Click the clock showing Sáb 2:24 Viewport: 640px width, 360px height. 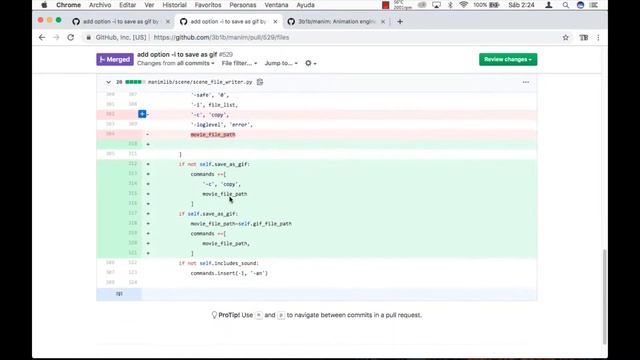[521, 5]
